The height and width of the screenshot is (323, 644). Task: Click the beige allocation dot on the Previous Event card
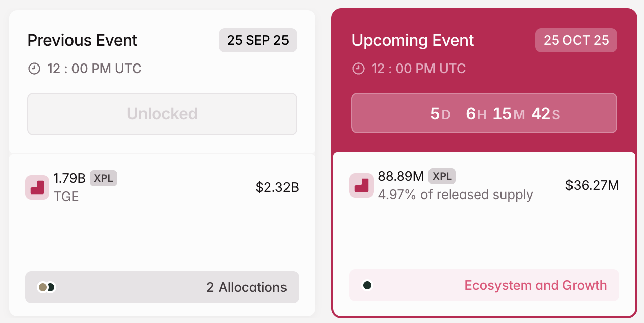pos(43,287)
